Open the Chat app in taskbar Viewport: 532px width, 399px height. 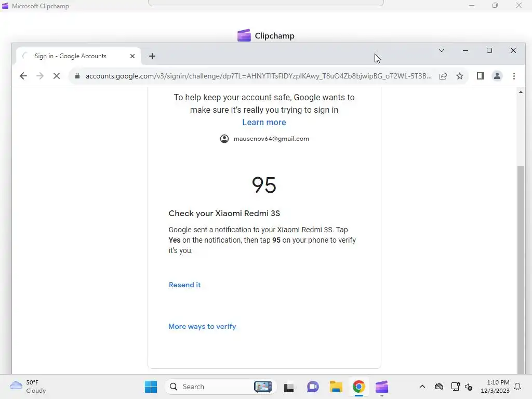(x=313, y=387)
